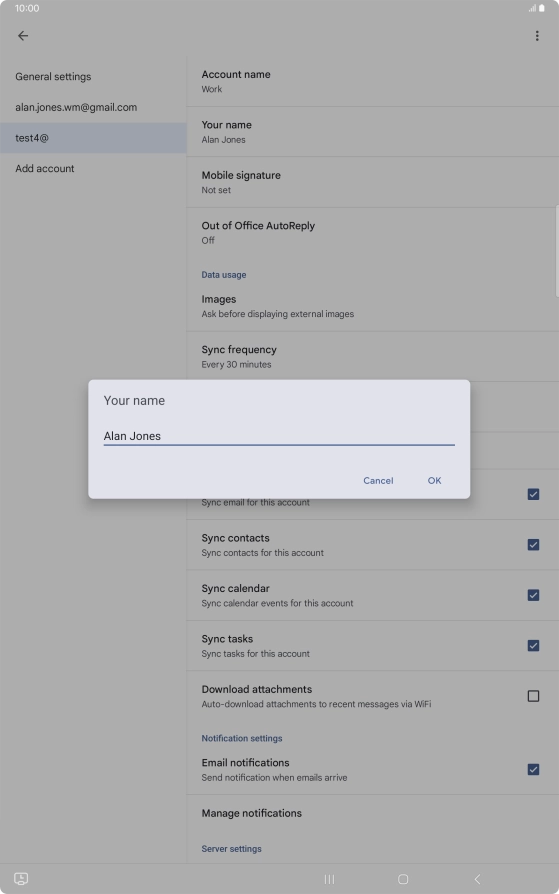Tap the recent apps navigation icon
The image size is (559, 894).
(x=329, y=879)
